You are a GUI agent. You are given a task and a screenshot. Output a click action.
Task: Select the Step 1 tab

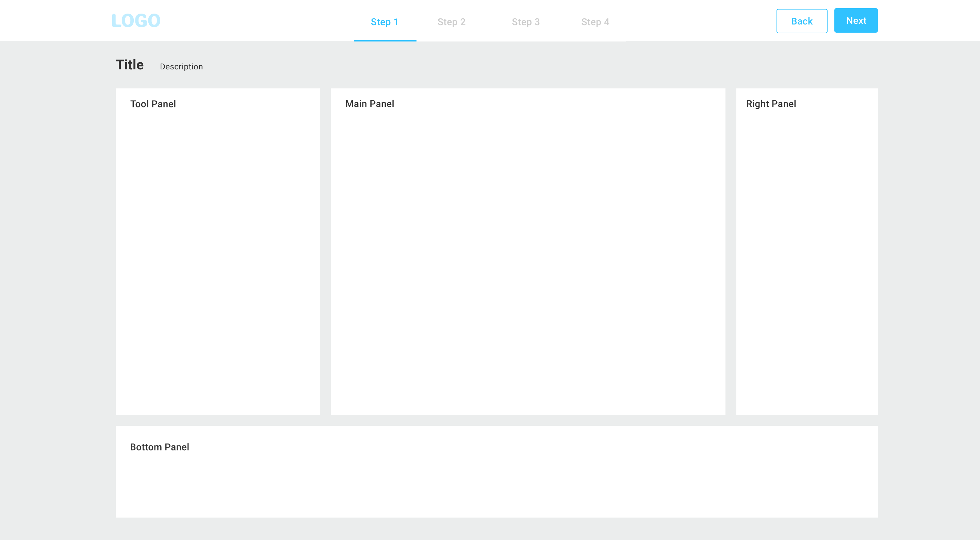pyautogui.click(x=385, y=22)
